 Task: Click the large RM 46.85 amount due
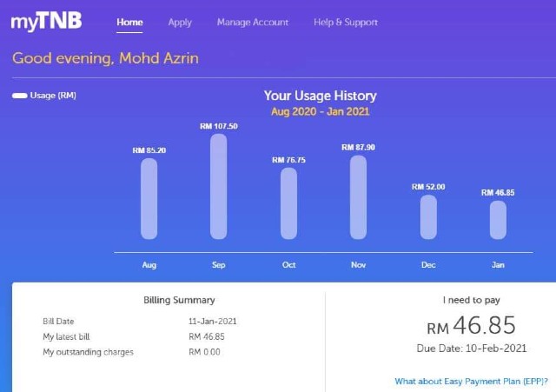tap(471, 325)
